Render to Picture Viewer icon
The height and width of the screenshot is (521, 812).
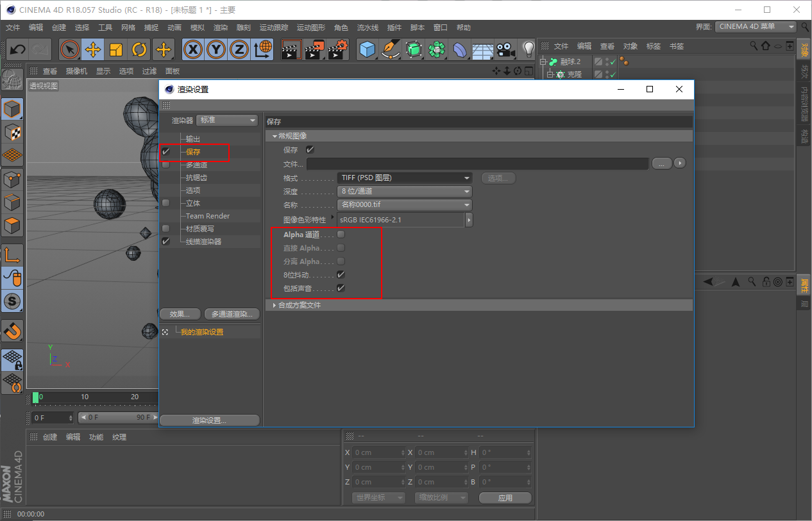point(314,49)
